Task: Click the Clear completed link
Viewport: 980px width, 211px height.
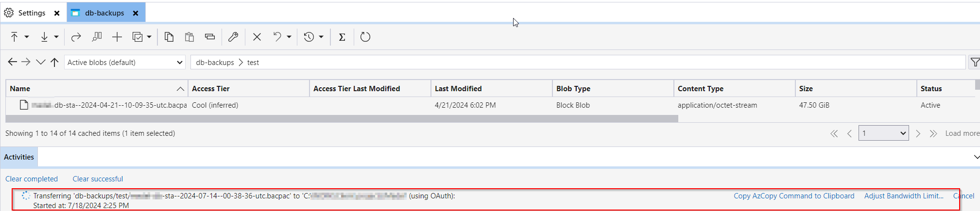Action: click(x=32, y=179)
